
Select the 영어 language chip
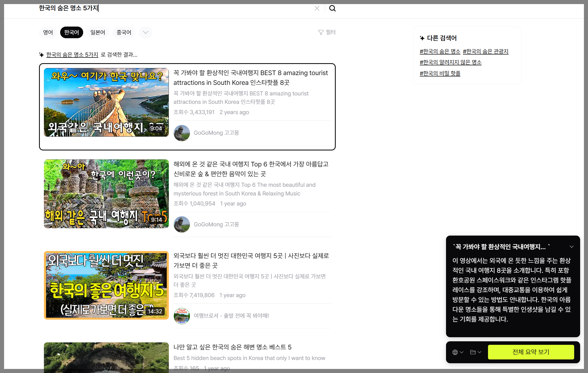click(48, 33)
